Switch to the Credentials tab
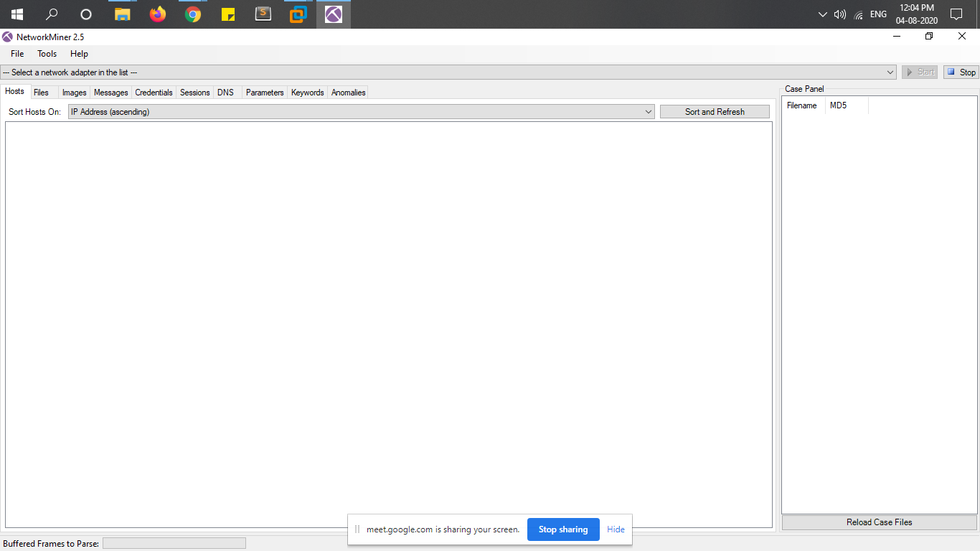 pos(154,93)
